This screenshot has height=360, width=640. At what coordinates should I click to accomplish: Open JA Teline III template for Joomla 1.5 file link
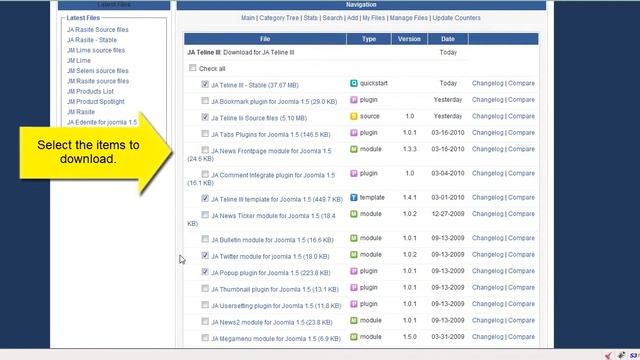(x=277, y=200)
